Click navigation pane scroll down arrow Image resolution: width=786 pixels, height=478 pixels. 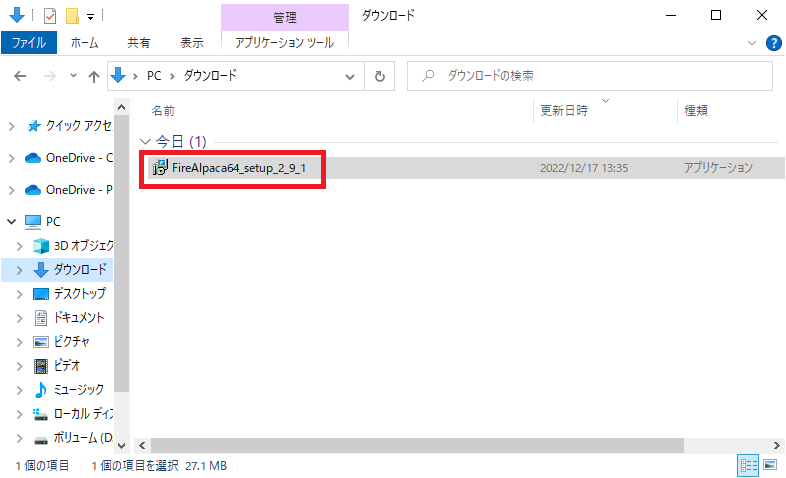(121, 445)
